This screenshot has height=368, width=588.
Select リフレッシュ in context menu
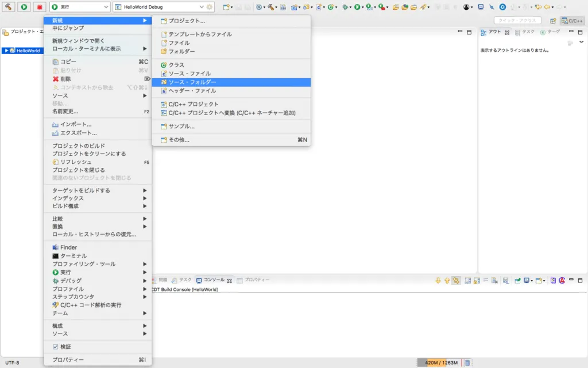click(98, 162)
